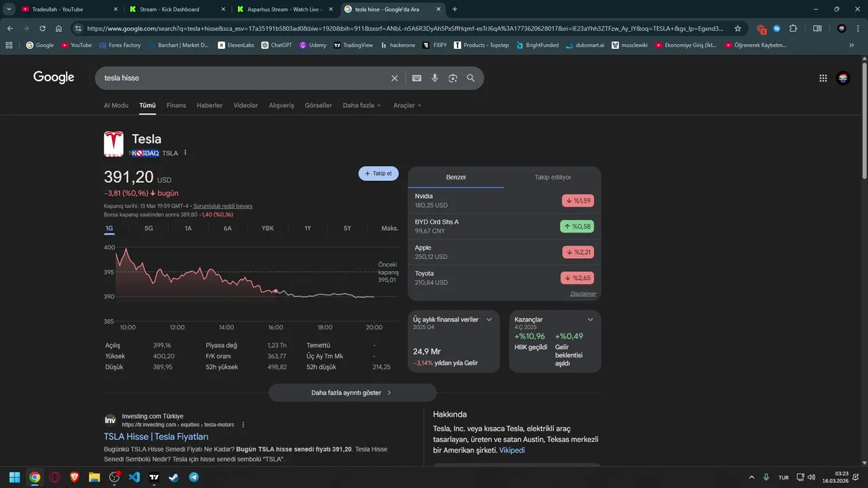
Task: Open the on-screen keyboard icon in search box
Action: click(417, 78)
